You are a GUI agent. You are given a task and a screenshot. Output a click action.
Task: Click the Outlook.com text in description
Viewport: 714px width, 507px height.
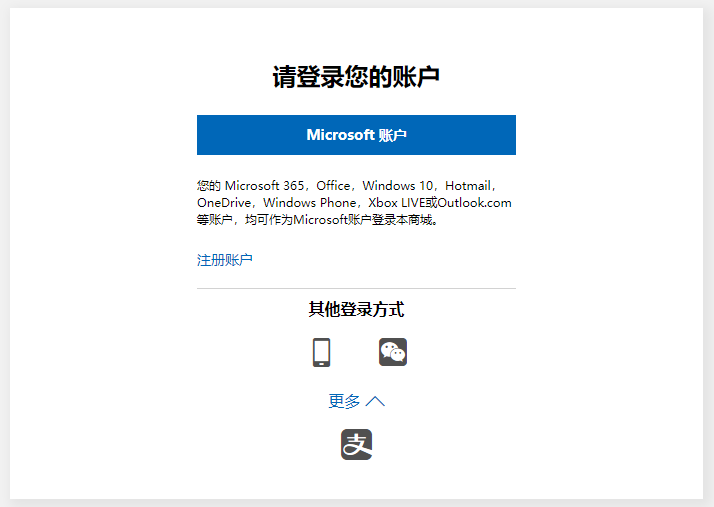point(473,203)
